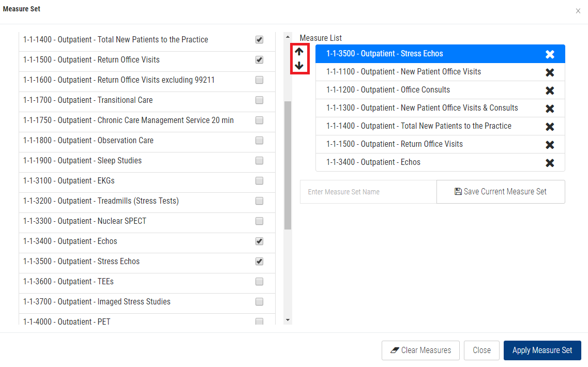588x367 pixels.
Task: Move selected measure down with down arrow
Action: pyautogui.click(x=299, y=66)
